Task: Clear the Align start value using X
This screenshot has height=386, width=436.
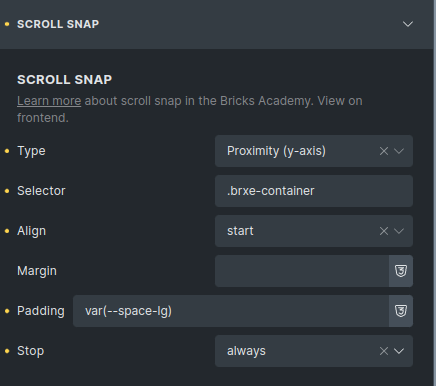Action: (384, 231)
